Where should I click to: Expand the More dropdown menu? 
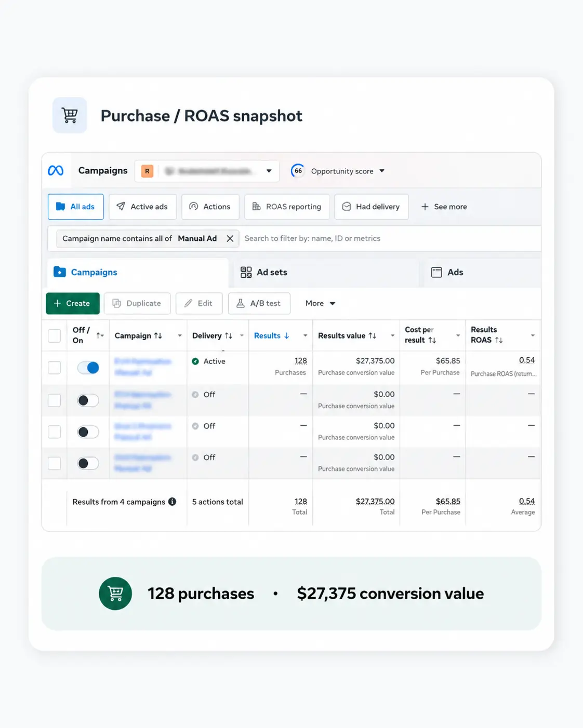pos(320,303)
